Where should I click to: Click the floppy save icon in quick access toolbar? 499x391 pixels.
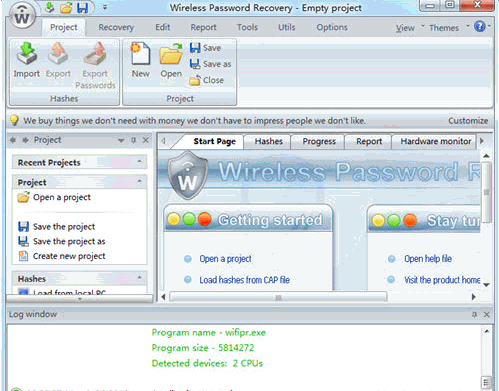point(82,7)
